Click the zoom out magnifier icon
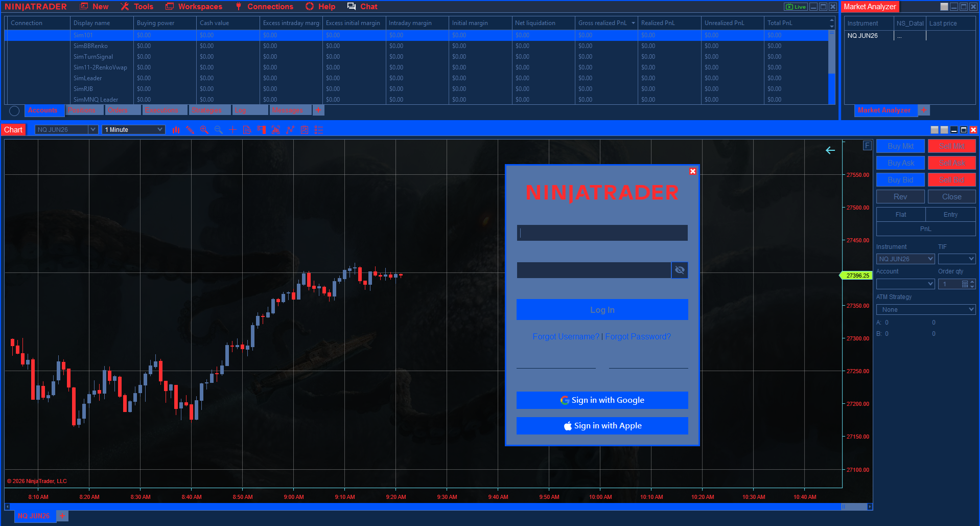Viewport: 980px width, 526px height. pos(219,130)
